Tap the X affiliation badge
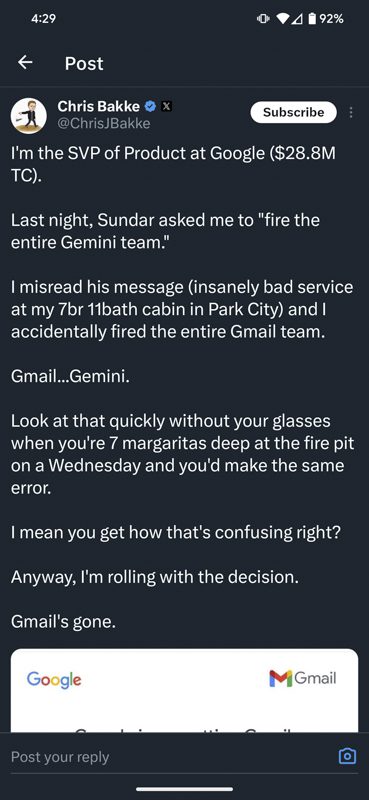This screenshot has height=800, width=369. [x=166, y=106]
